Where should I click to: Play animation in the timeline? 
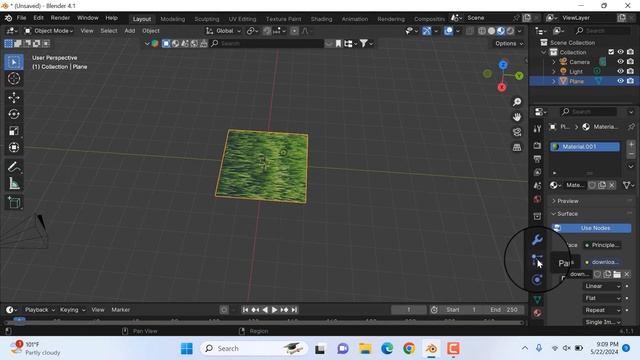[x=274, y=310]
